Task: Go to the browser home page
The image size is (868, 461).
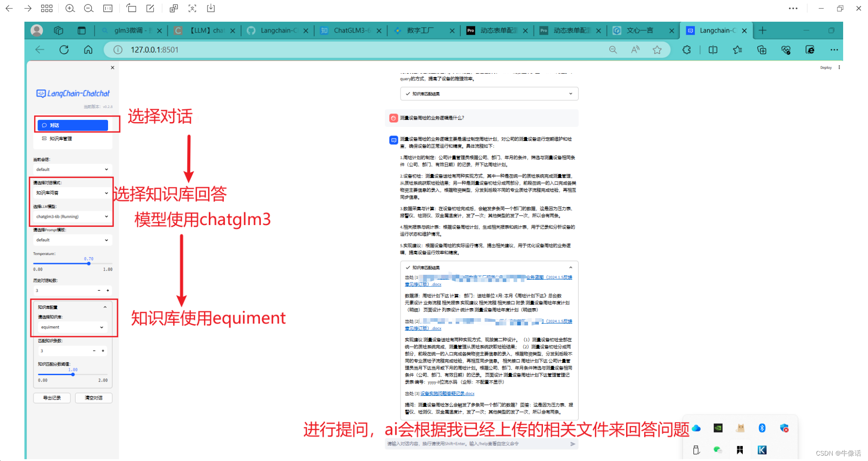Action: [88, 50]
